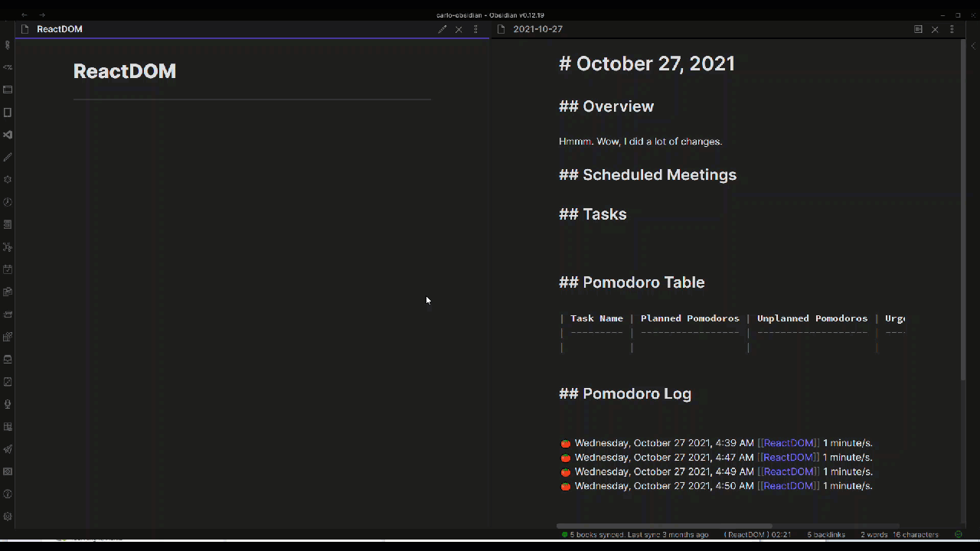Click the 2021-10-27 pane title tab
This screenshot has width=980, height=551.
coord(537,29)
